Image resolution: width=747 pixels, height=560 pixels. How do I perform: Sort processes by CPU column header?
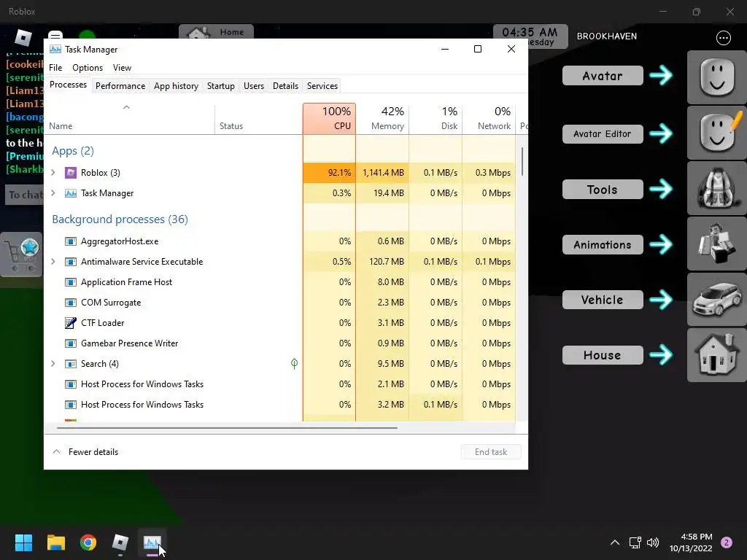coord(329,119)
